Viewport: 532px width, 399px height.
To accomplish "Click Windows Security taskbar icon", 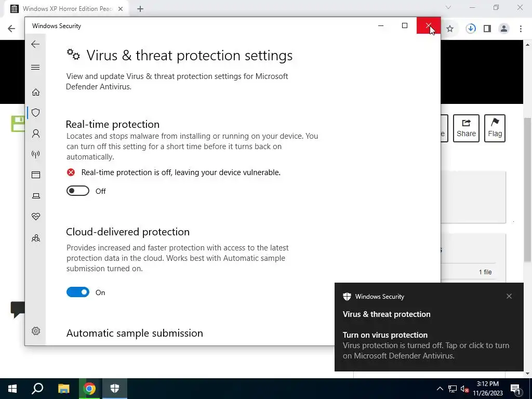I will pos(115,389).
